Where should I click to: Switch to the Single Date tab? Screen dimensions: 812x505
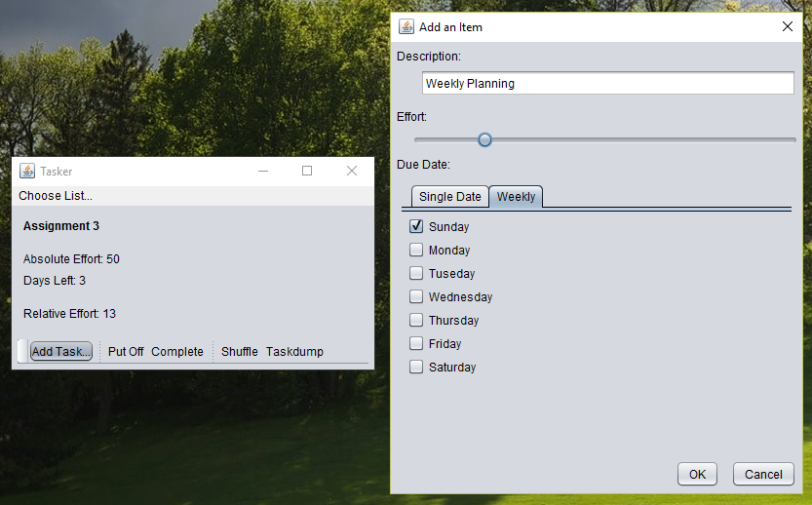coord(449,197)
